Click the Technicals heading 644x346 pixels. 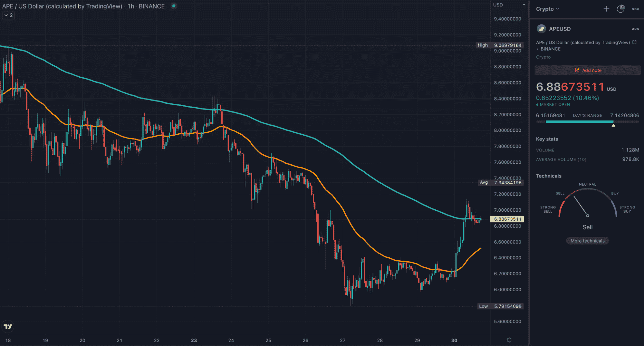click(x=549, y=176)
